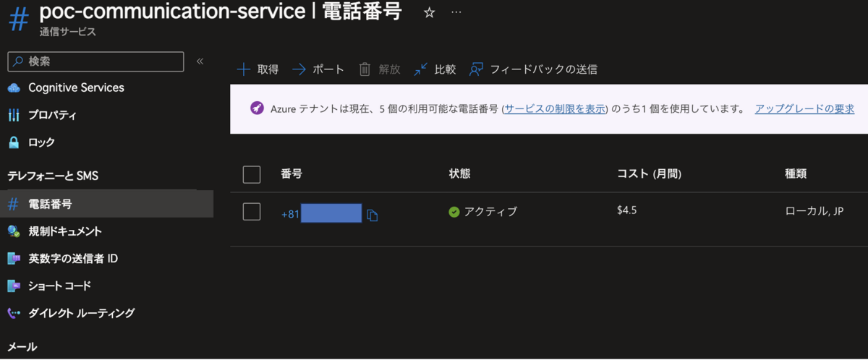
Task: Favorite the page with the star icon
Action: tap(429, 13)
